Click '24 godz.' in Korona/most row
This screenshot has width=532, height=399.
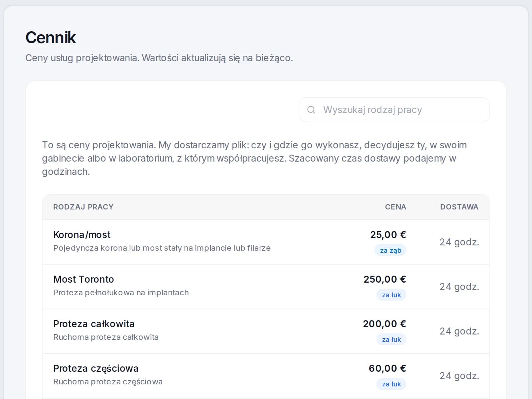[459, 242]
